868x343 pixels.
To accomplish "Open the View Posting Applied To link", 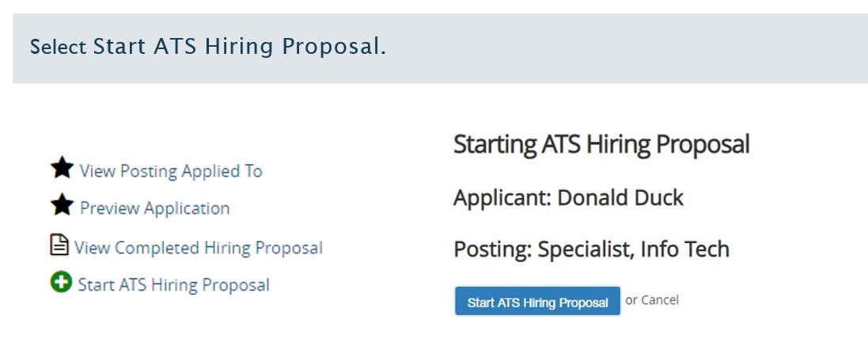I will (x=171, y=171).
